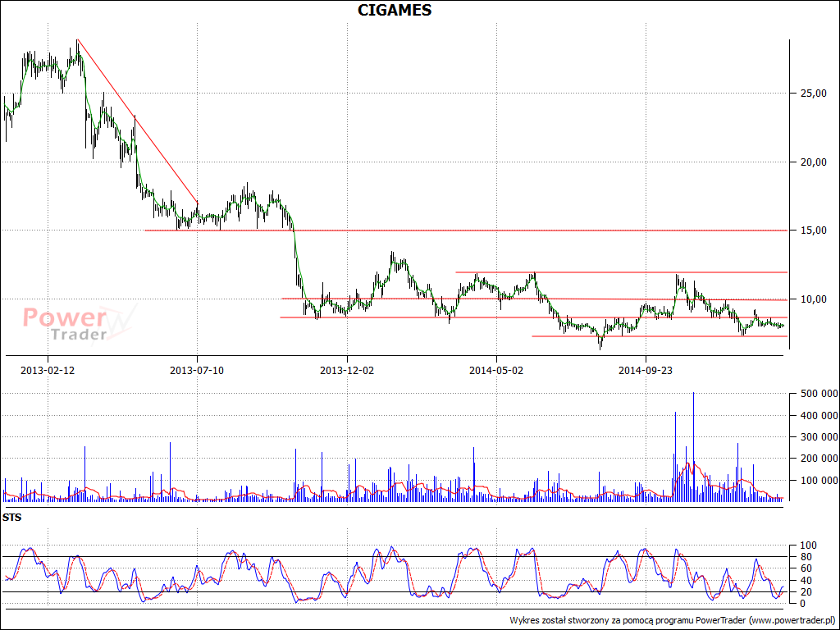Screen dimensions: 840x630
Task: Click the PowerTrader footer credit text
Action: click(673, 620)
